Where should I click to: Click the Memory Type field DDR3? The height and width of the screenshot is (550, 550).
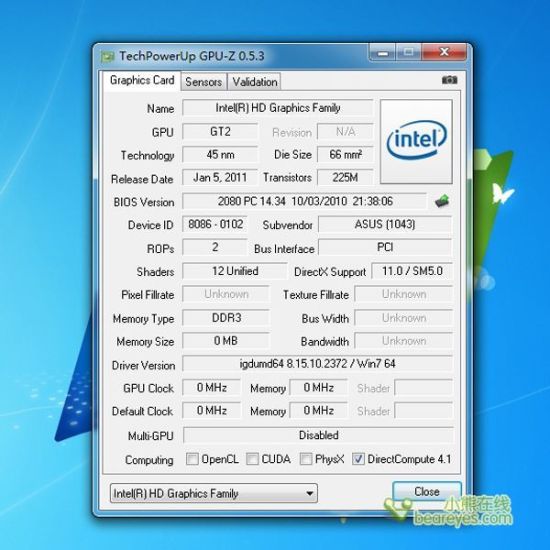click(226, 318)
